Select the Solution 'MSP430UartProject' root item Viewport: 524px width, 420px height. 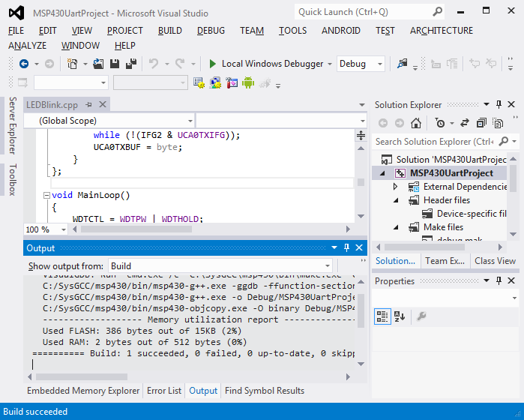[445, 160]
